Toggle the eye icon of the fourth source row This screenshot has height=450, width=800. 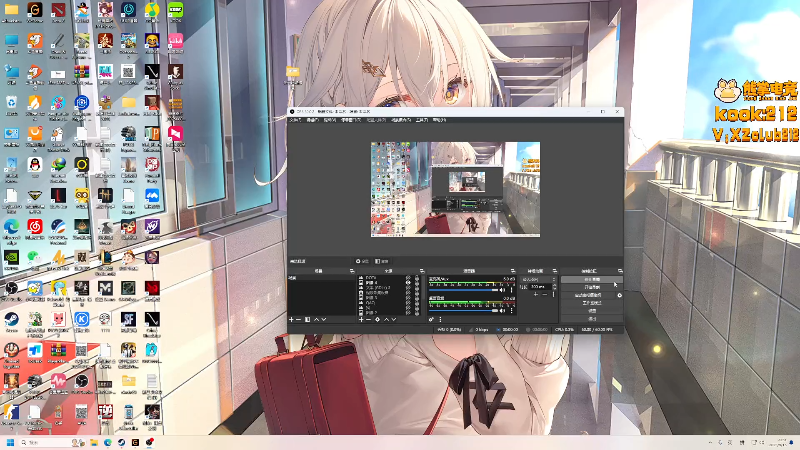coord(408,293)
